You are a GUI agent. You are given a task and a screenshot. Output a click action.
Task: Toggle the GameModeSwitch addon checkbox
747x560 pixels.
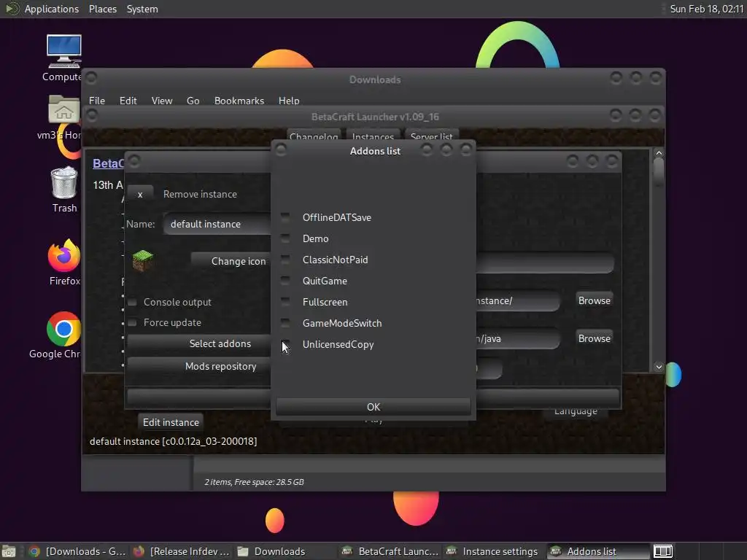tap(285, 323)
